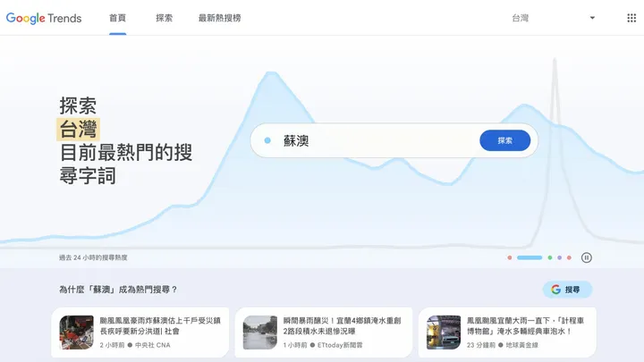Viewport: 644px width, 362px height.
Task: Click the ETtoday flooded road thumbnail
Action: pos(260,333)
